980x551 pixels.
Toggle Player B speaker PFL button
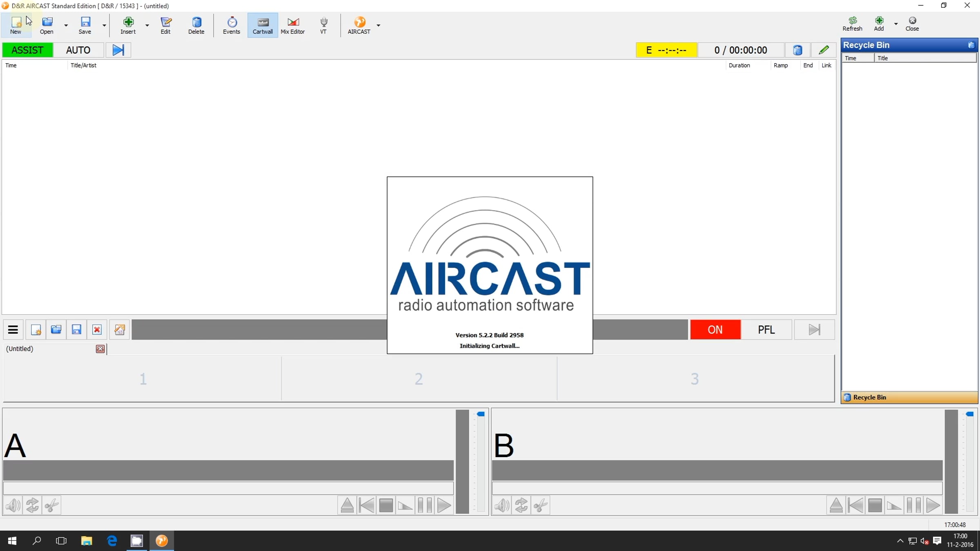pos(502,505)
